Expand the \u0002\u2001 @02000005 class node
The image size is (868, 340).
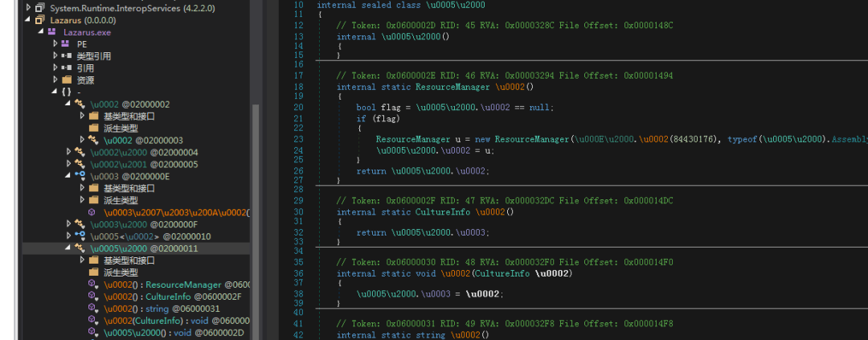point(68,165)
